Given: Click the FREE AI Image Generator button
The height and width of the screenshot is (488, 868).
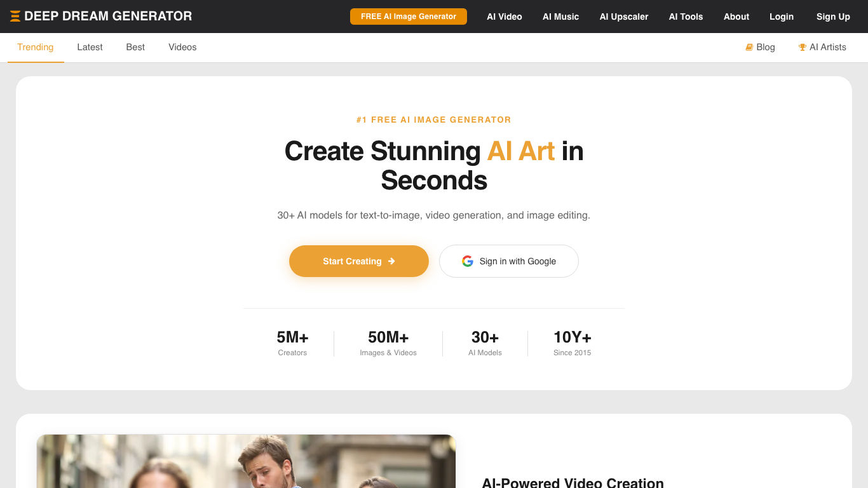Looking at the screenshot, I should click(x=409, y=17).
